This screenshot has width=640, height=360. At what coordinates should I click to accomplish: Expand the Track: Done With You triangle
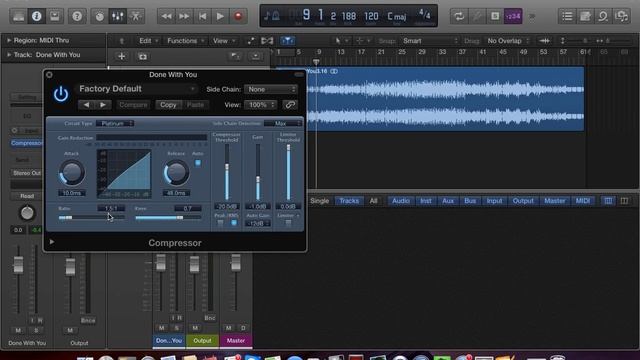click(9, 55)
